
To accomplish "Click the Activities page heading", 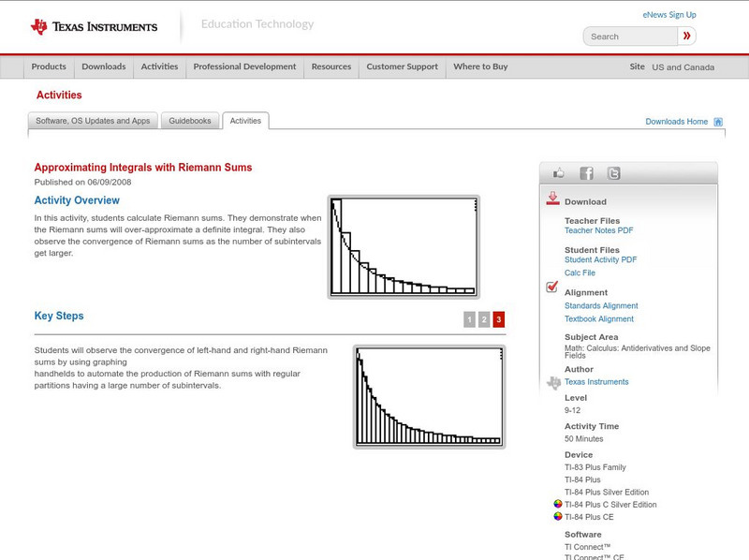I will pos(59,95).
